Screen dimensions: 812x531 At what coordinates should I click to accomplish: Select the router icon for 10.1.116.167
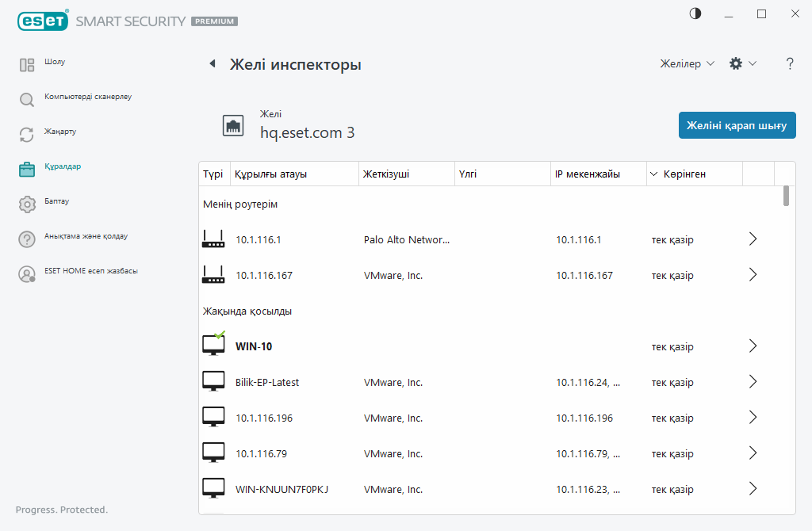(x=213, y=275)
